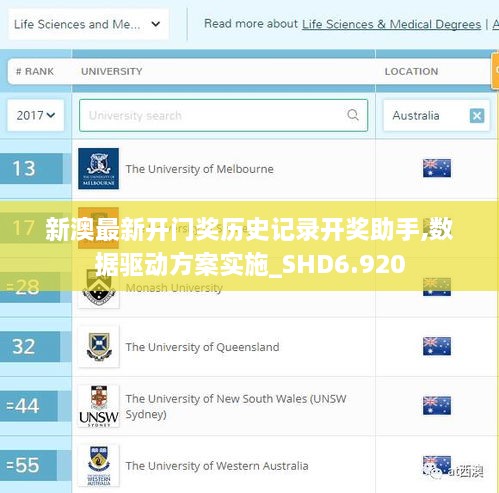Clear the Australia location filter
Viewport: 499px width, 493px height.
477,116
